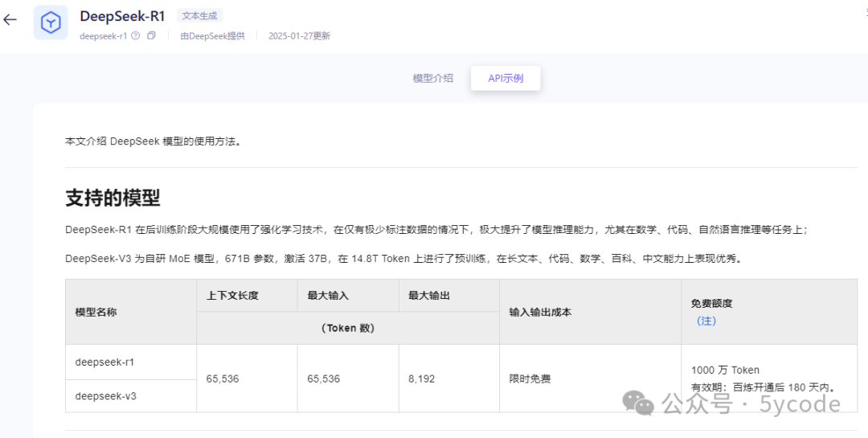Click the 模型名称 column header
The width and height of the screenshot is (868, 438).
pyautogui.click(x=96, y=312)
